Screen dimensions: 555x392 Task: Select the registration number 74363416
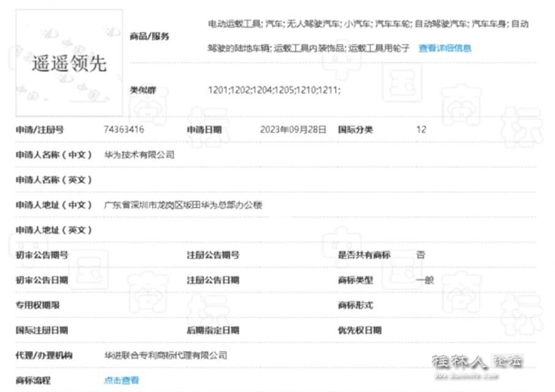[124, 129]
